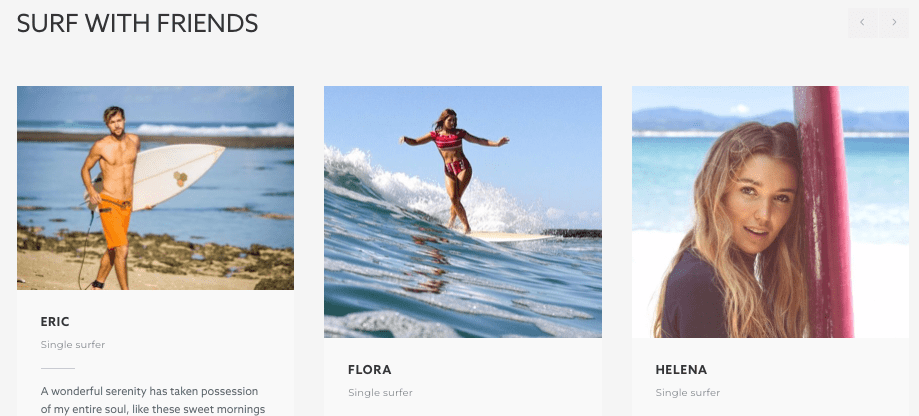Open Eric's surfer photo
The image size is (919, 416).
point(155,188)
